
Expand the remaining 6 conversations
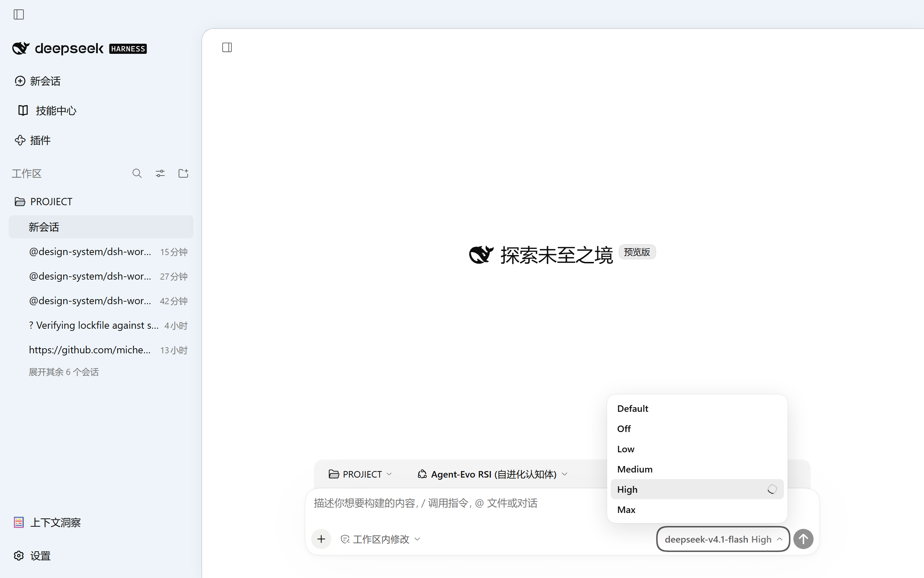point(64,372)
